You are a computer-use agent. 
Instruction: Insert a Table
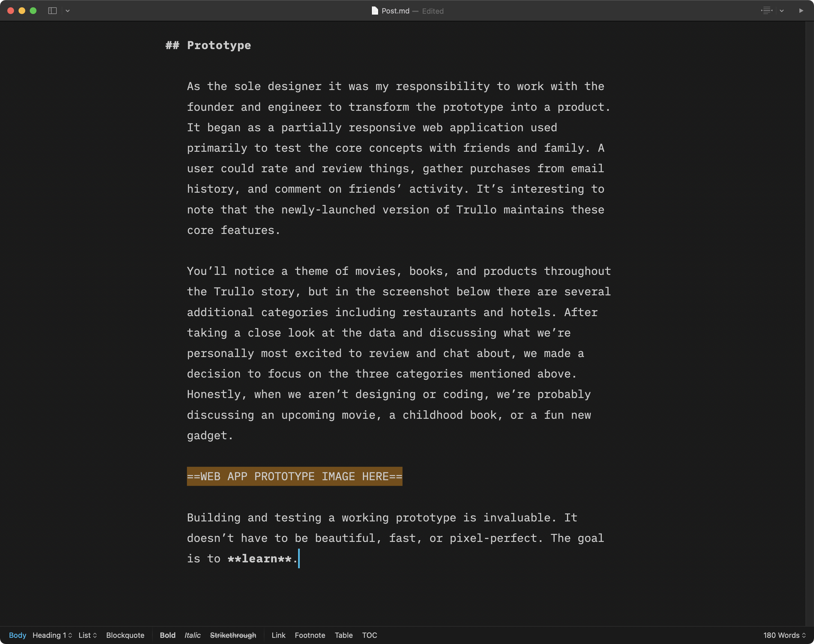343,635
